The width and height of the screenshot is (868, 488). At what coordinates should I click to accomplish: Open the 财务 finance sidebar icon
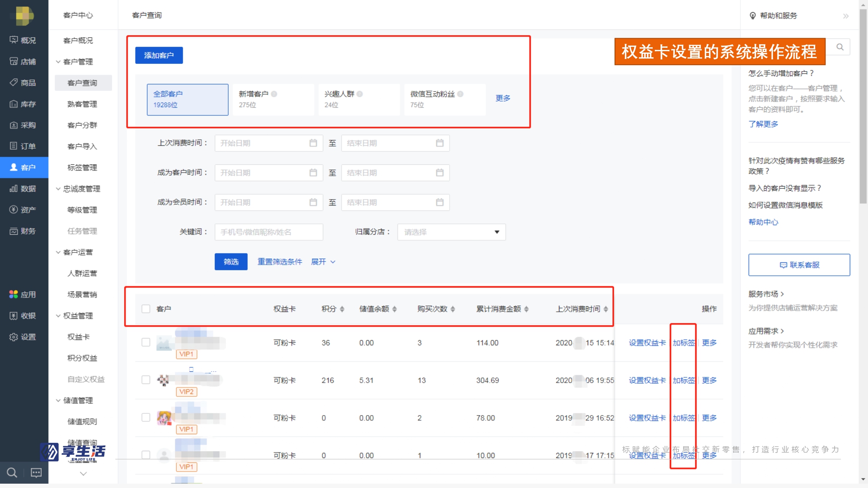[x=14, y=231]
